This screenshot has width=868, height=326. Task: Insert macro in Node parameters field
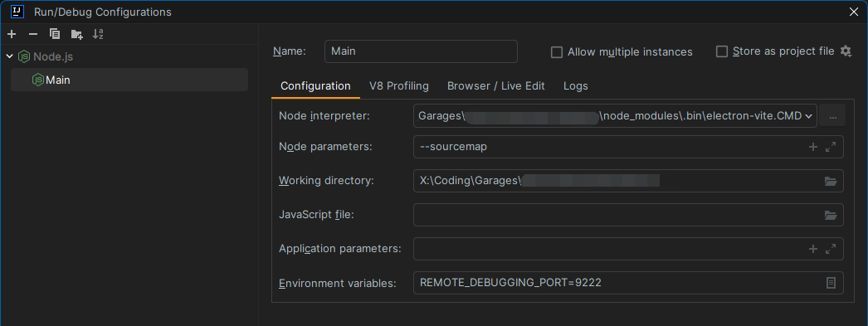813,147
